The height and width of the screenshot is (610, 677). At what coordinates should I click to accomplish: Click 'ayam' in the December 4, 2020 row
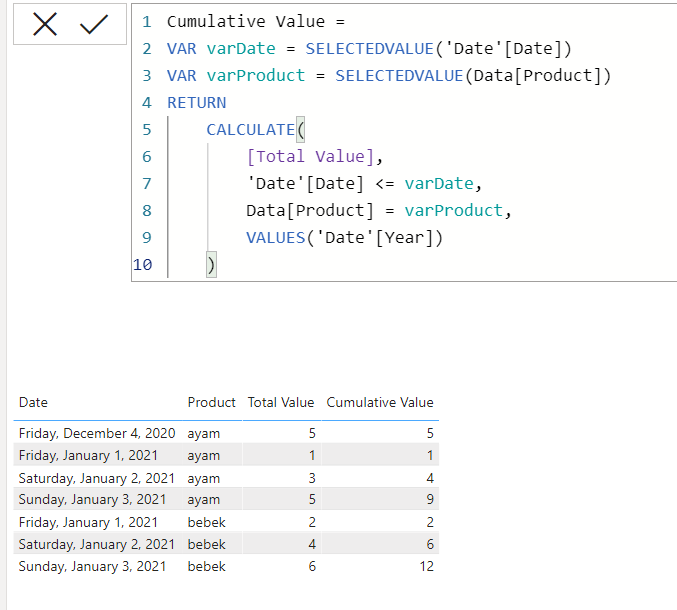pos(204,433)
